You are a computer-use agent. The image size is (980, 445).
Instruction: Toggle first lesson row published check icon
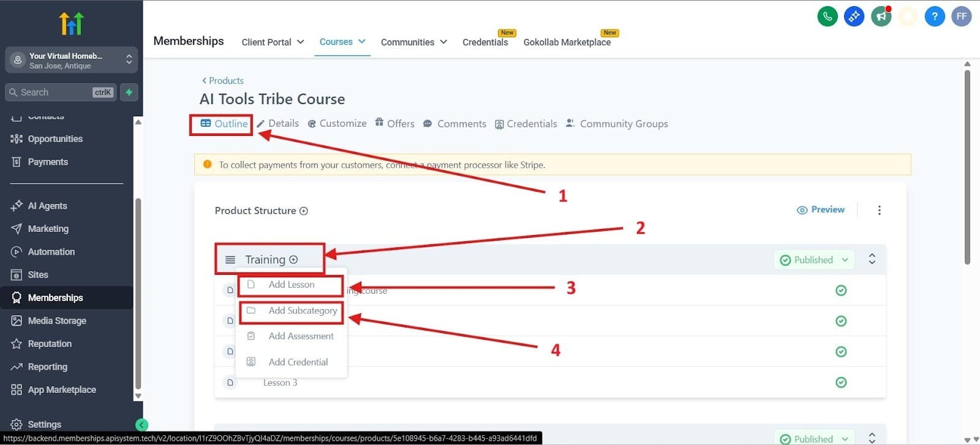coord(841,291)
